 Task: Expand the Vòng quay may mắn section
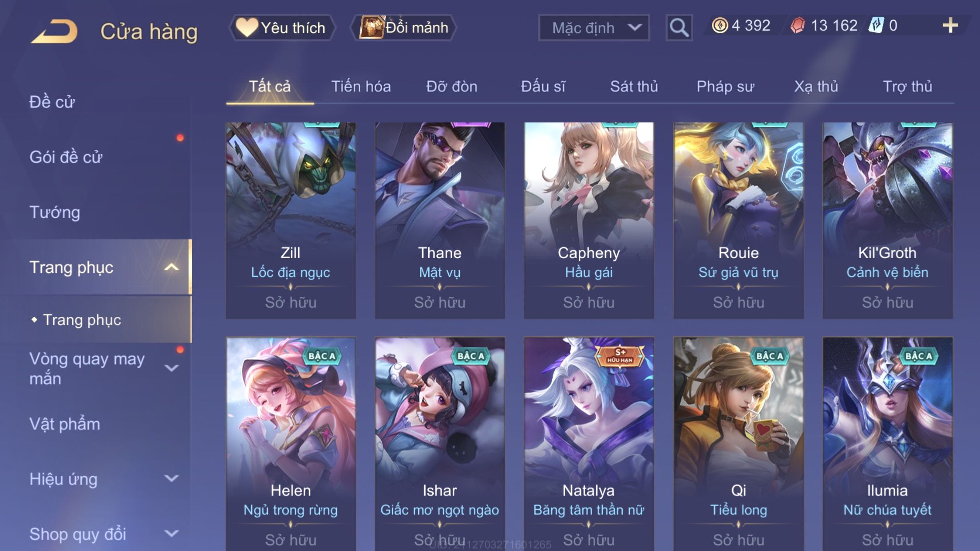point(171,368)
